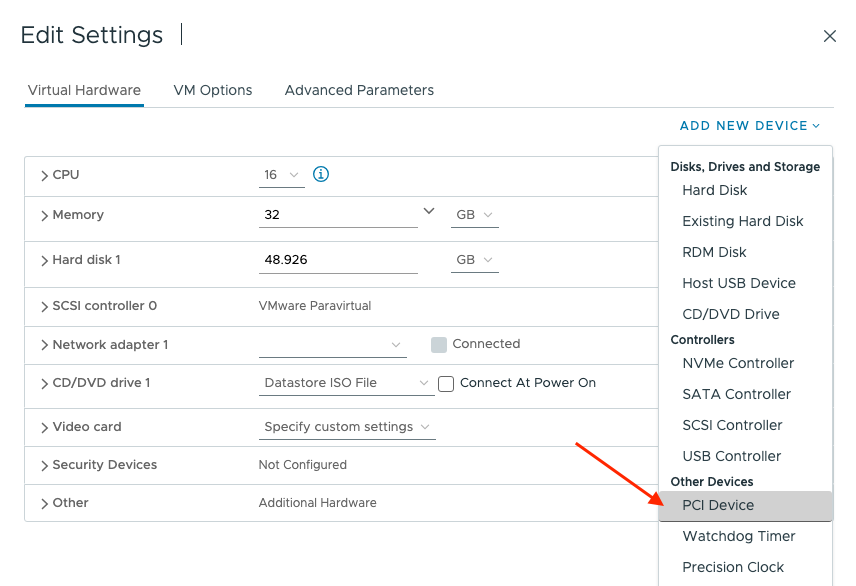Select PCI Device from the menu
The image size is (856, 586).
718,505
